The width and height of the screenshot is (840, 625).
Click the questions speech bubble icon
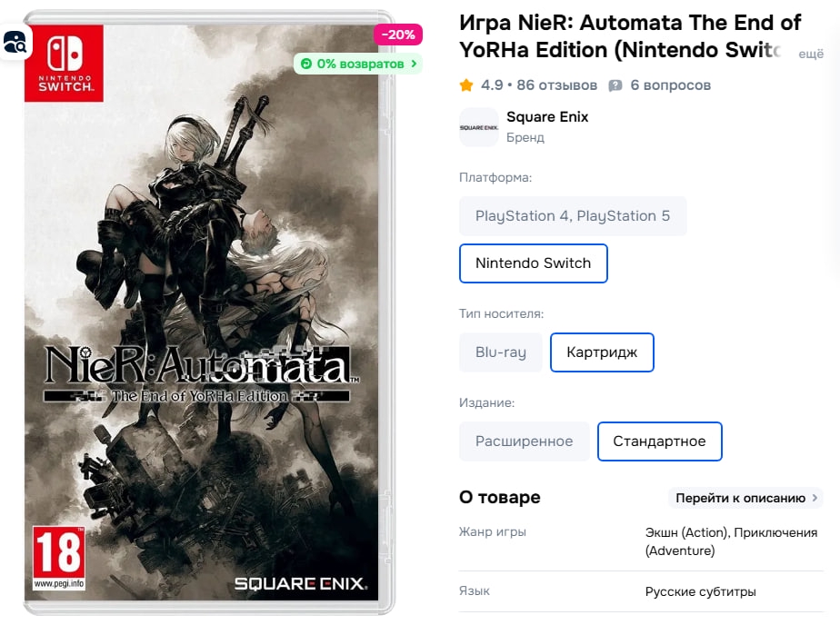(x=615, y=85)
